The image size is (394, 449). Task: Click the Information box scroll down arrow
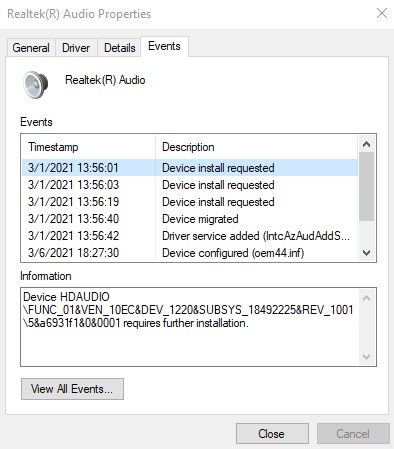click(x=366, y=357)
